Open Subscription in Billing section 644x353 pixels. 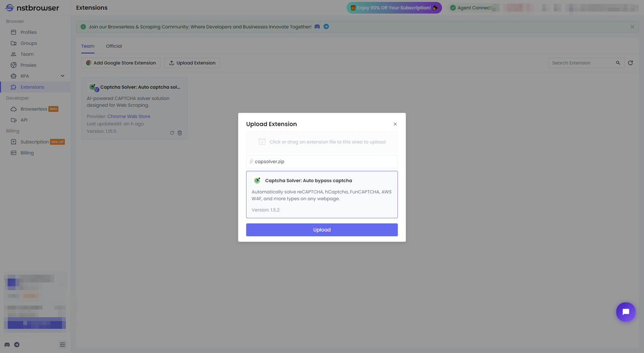pyautogui.click(x=35, y=142)
